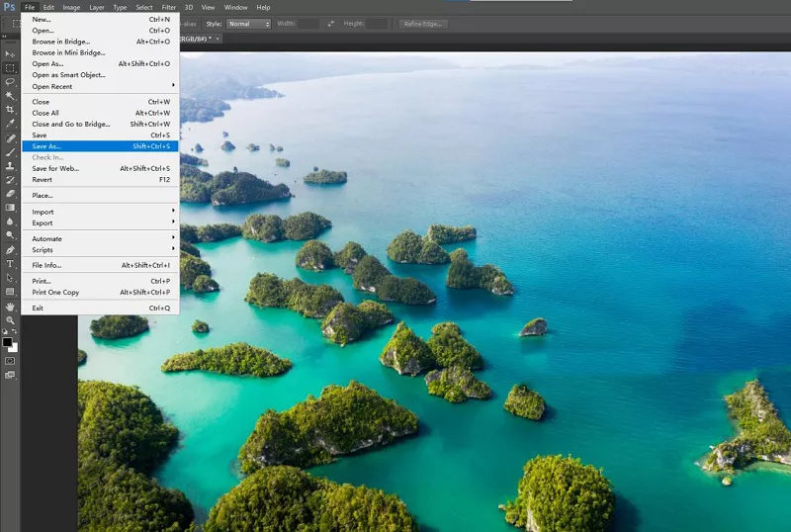The height and width of the screenshot is (532, 791).
Task: Click the Width input field
Action: point(308,24)
